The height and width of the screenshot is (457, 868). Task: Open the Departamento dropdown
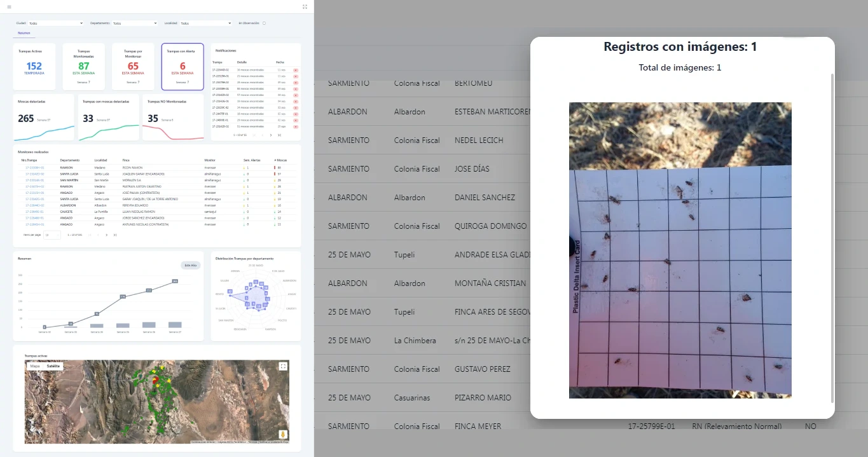pyautogui.click(x=134, y=24)
